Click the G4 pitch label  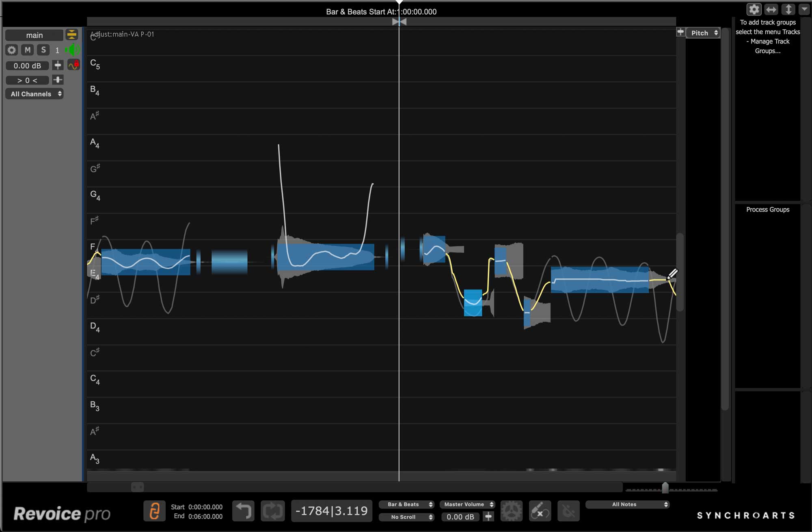pyautogui.click(x=95, y=195)
